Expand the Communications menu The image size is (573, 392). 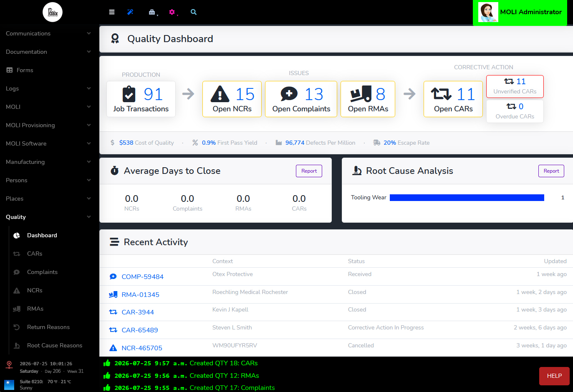click(x=50, y=33)
